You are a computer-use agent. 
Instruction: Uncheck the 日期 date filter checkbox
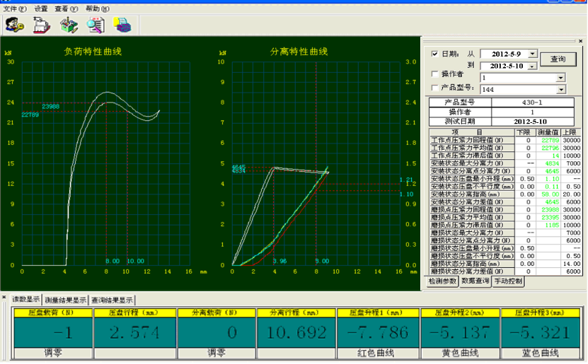(435, 54)
